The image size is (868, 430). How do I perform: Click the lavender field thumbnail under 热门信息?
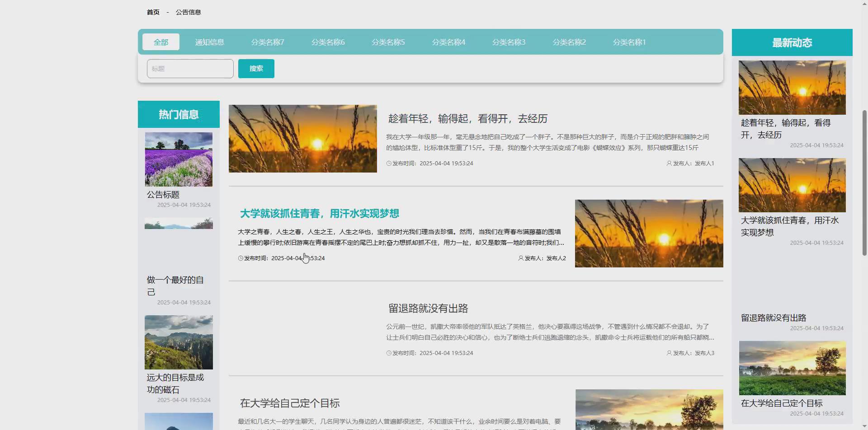coord(179,159)
